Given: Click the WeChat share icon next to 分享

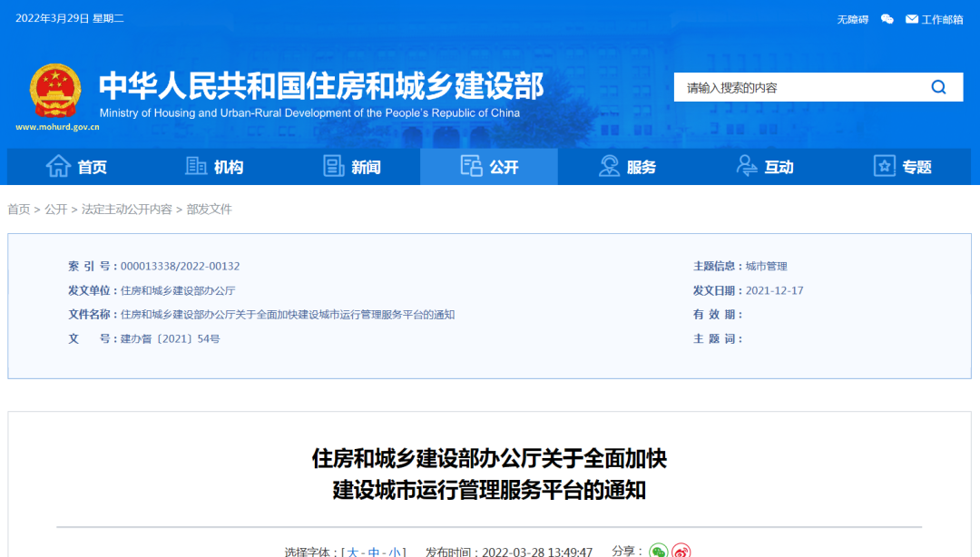Looking at the screenshot, I should (658, 551).
